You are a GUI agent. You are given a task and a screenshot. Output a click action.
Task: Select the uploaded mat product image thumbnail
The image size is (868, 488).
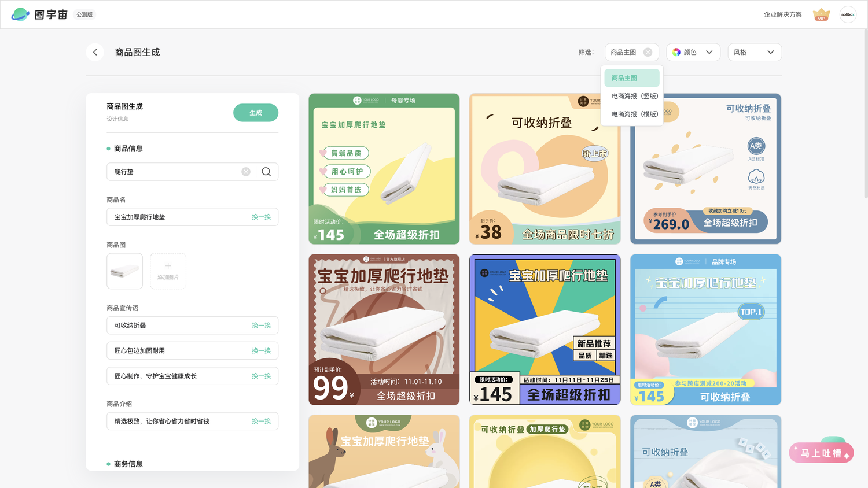[124, 271]
